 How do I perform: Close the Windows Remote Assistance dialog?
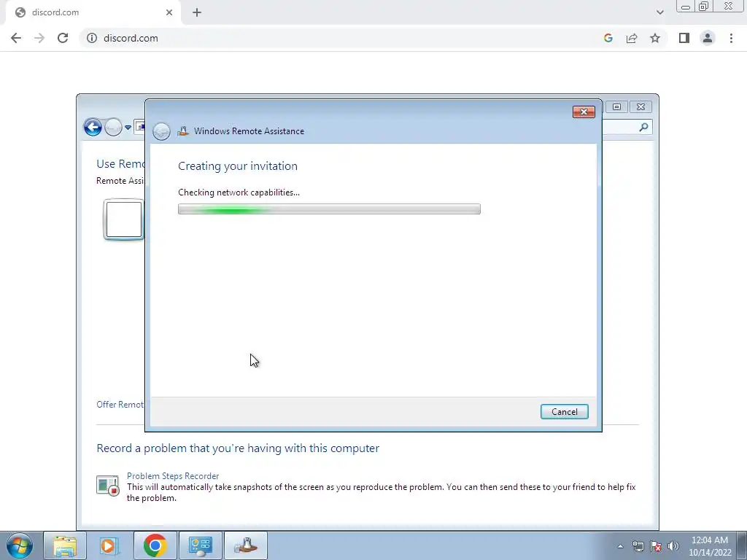(584, 112)
